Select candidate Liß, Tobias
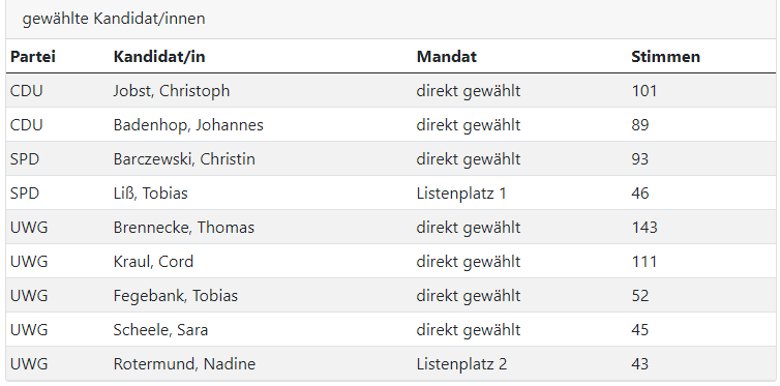The width and height of the screenshot is (780, 386). pos(151,193)
